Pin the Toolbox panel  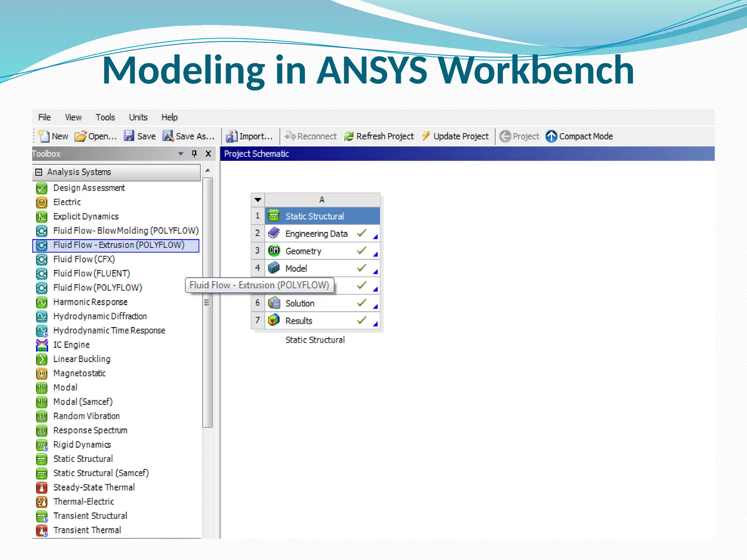click(x=194, y=153)
